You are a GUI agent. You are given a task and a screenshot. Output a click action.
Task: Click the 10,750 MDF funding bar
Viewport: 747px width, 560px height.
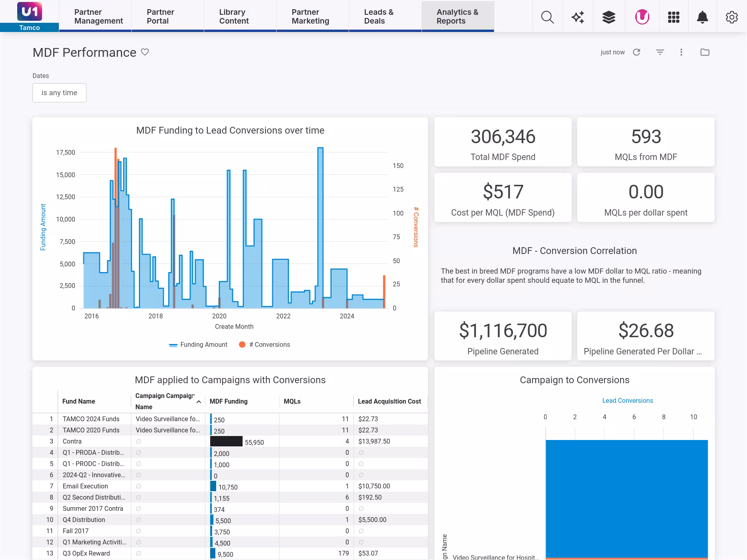[x=213, y=486]
